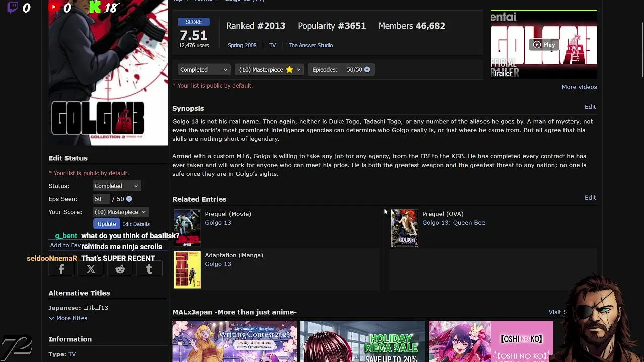Image resolution: width=644 pixels, height=362 pixels.
Task: Open the TV type link near score
Action: [x=272, y=45]
